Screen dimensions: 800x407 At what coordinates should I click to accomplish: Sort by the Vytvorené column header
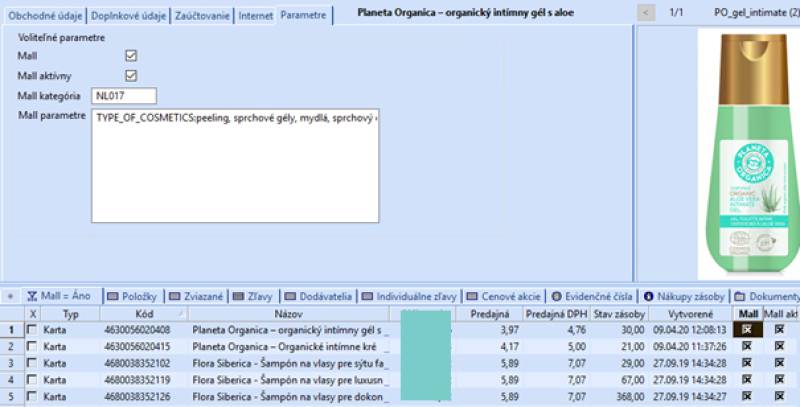click(690, 314)
